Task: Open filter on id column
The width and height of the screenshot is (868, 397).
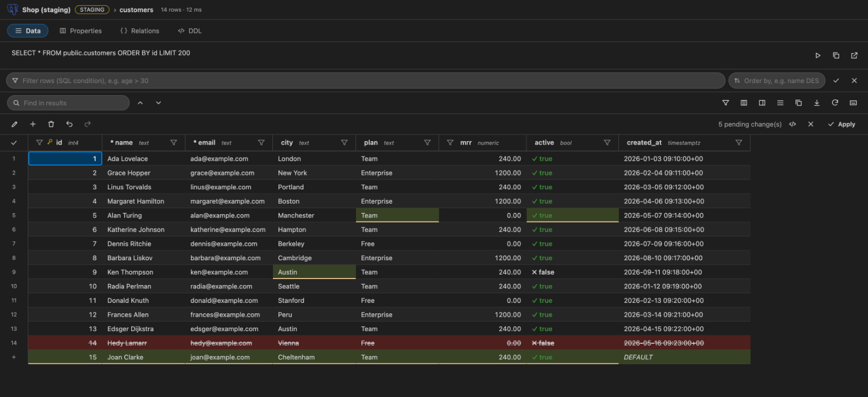Action: [x=39, y=143]
